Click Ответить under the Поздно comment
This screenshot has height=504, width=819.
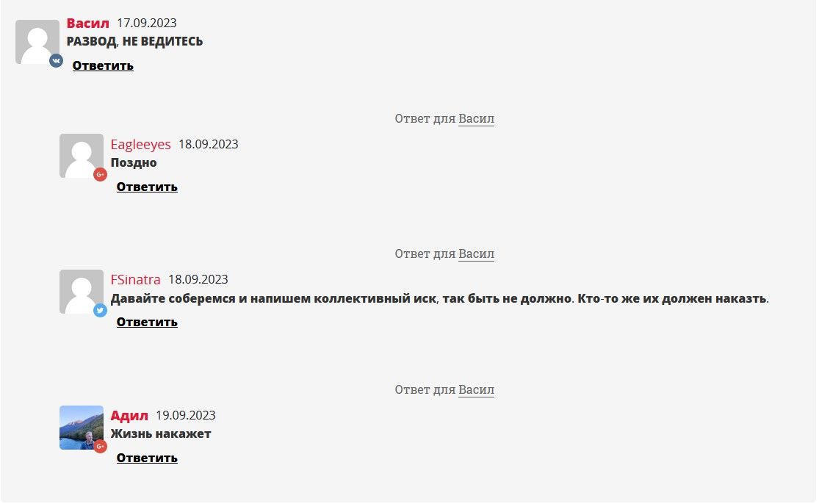tap(147, 187)
